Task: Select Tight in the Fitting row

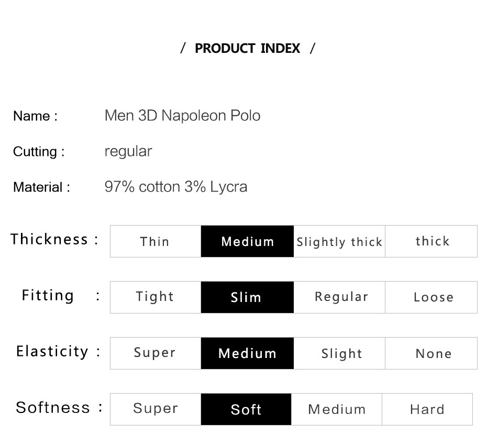Action: tap(155, 297)
